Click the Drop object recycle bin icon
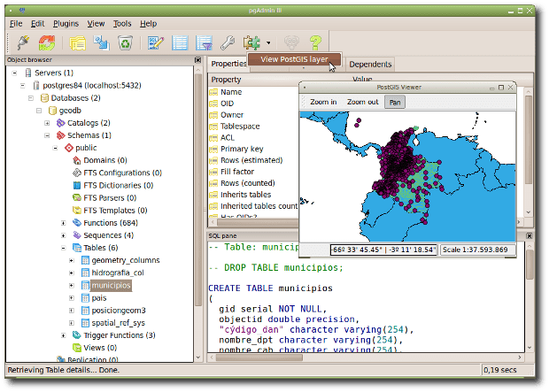Viewport: 549px width, 392px height. tap(125, 42)
